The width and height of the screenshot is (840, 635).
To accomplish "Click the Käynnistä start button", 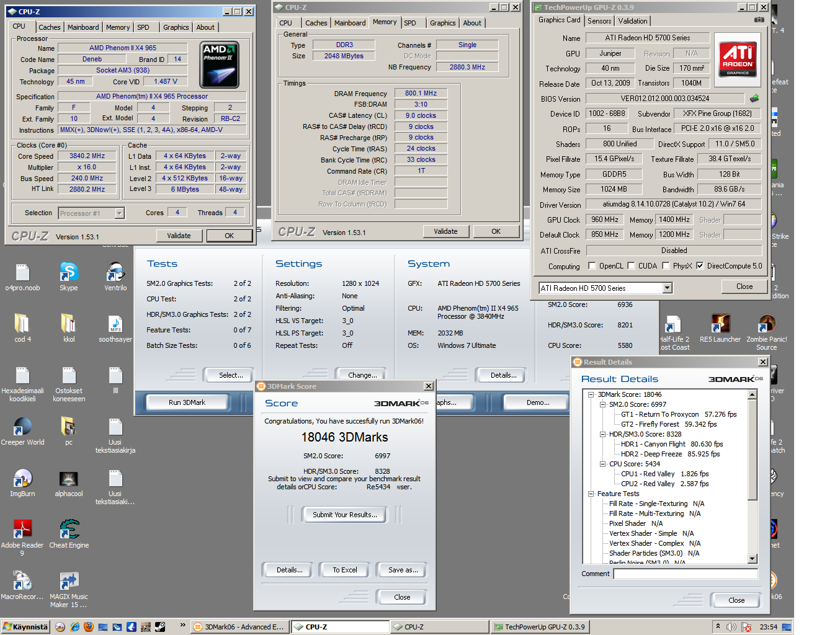I will [25, 627].
